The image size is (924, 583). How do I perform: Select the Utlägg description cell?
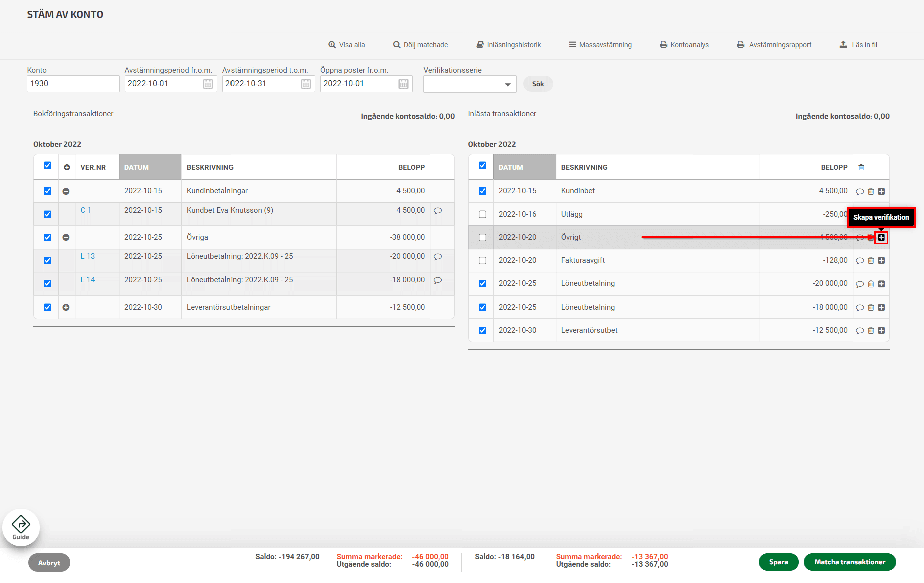tap(657, 214)
